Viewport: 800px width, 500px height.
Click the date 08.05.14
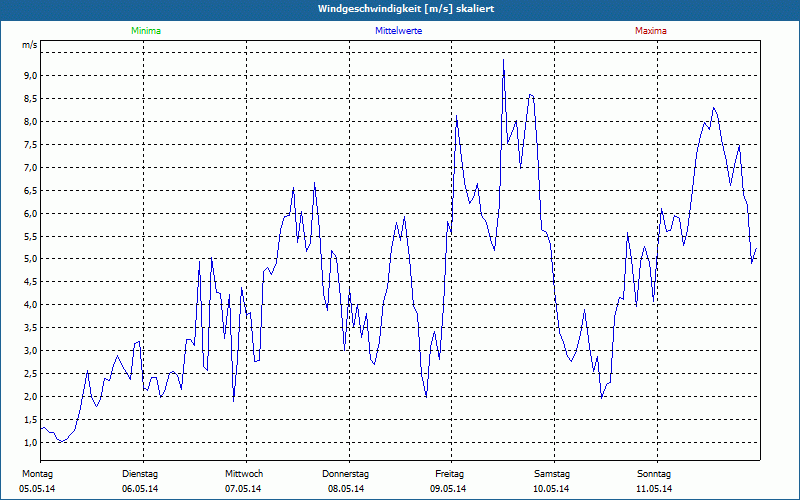coord(346,489)
